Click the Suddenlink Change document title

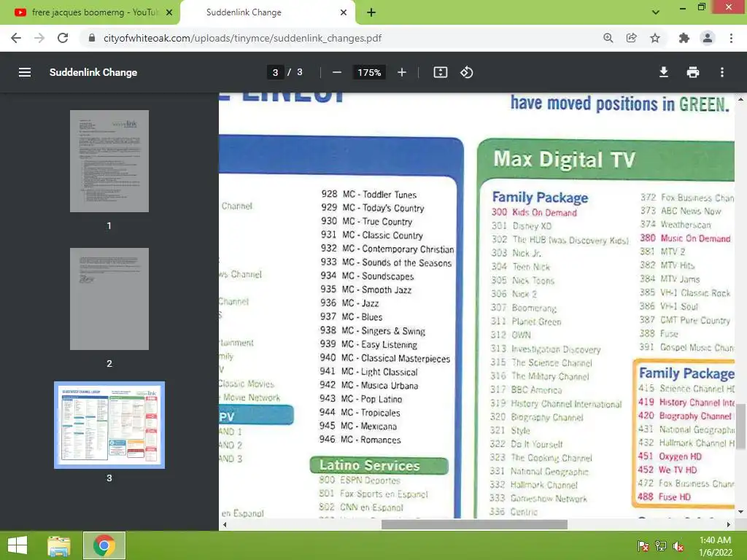click(x=93, y=72)
